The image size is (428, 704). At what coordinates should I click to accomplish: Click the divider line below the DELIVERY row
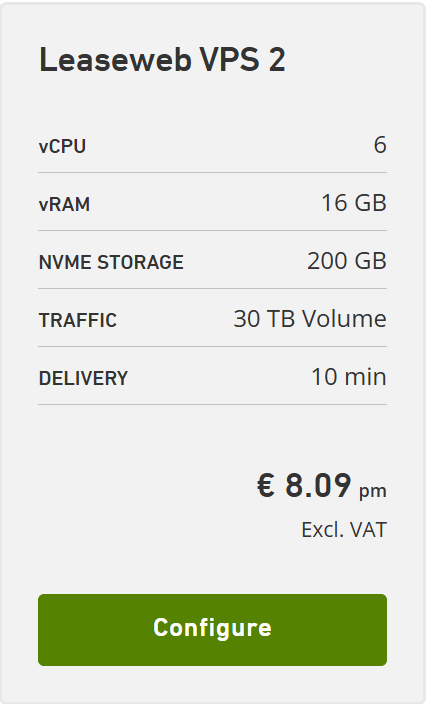click(x=212, y=404)
